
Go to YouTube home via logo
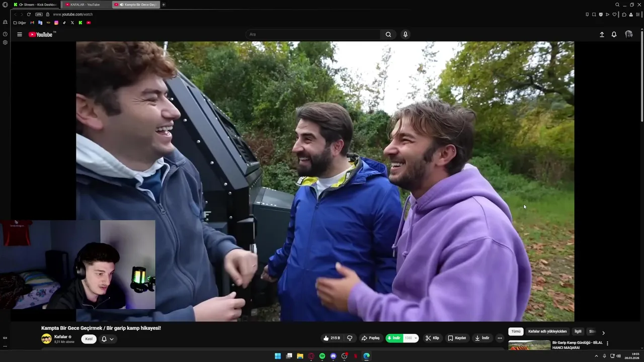41,34
